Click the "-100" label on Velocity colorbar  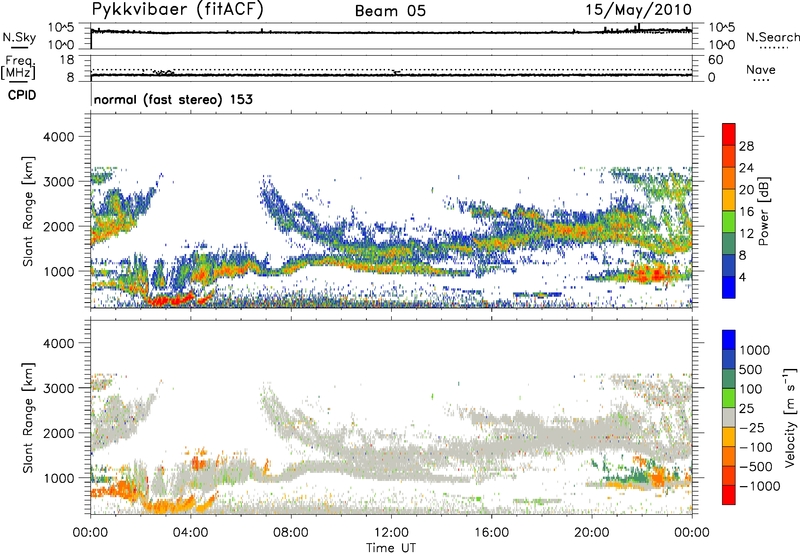756,447
